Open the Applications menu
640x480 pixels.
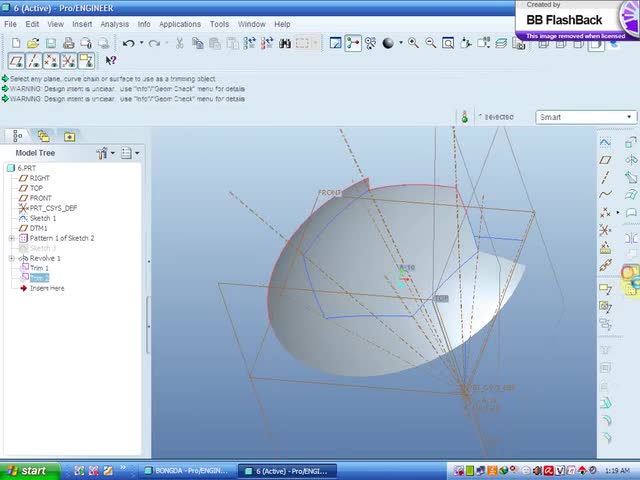point(180,24)
